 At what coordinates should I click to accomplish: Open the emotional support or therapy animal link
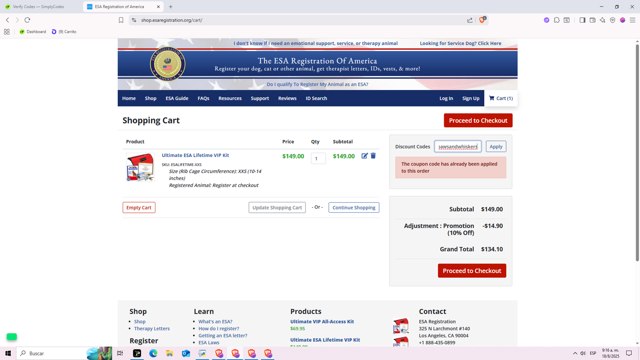[x=316, y=43]
